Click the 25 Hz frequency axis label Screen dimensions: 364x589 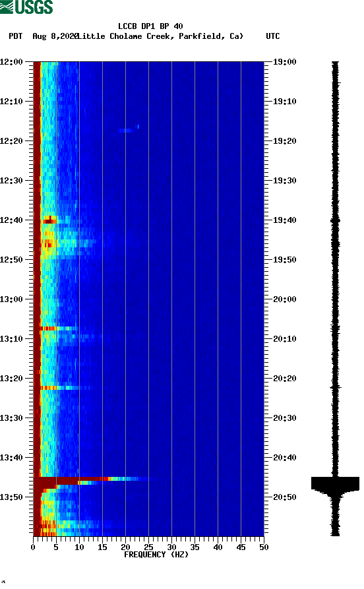point(148,547)
